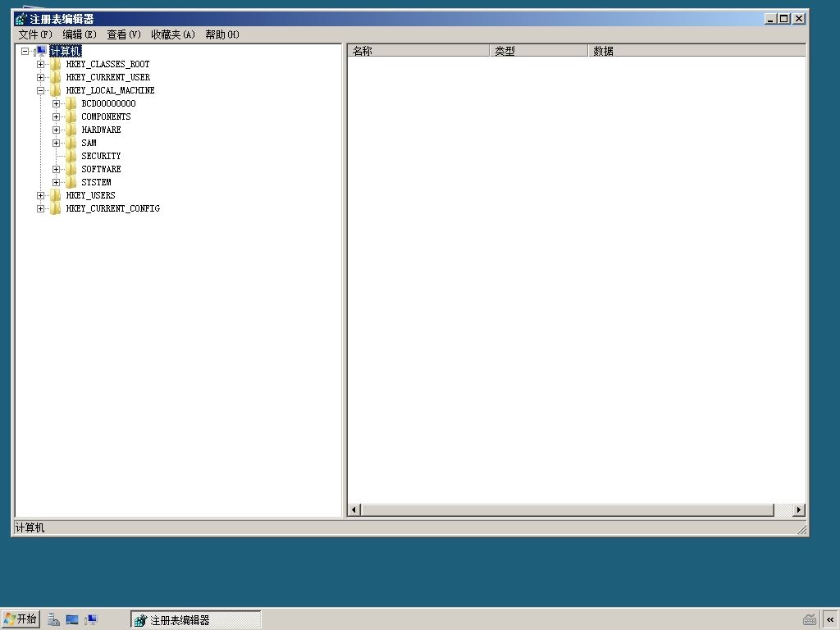Click the SYSTEM folder icon
Image resolution: width=840 pixels, height=630 pixels.
[71, 182]
